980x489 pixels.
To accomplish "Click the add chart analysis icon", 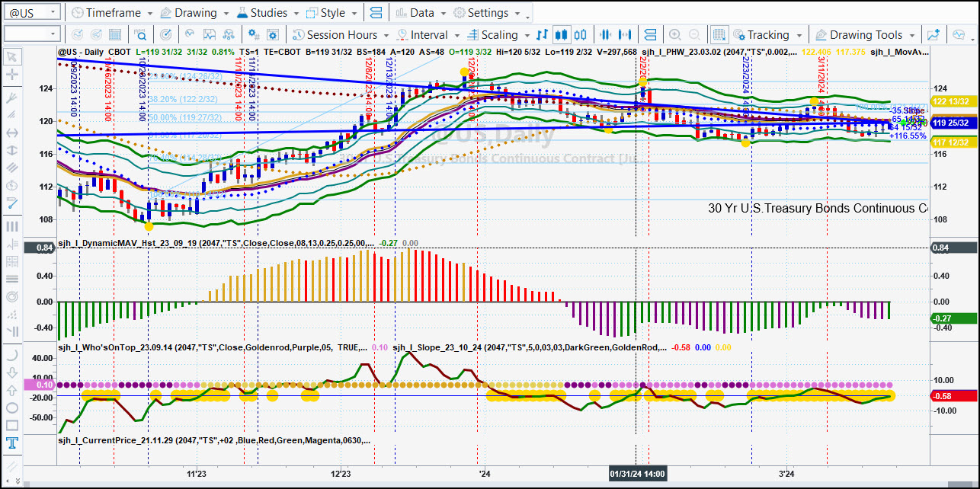I will [x=934, y=35].
